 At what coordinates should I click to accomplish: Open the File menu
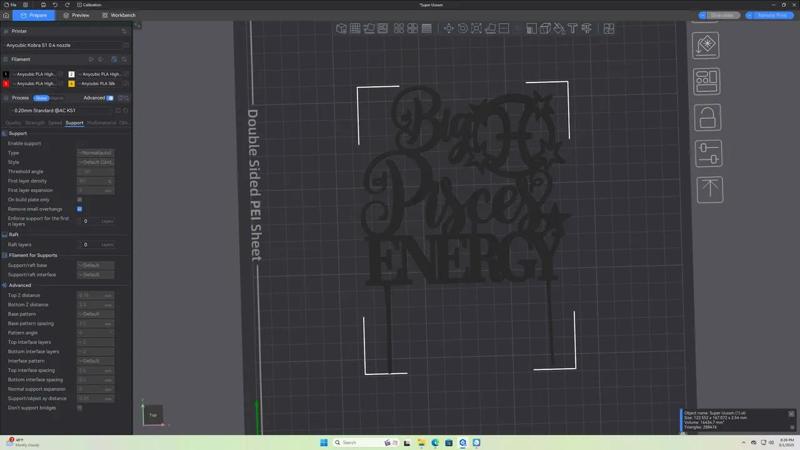pyautogui.click(x=11, y=5)
